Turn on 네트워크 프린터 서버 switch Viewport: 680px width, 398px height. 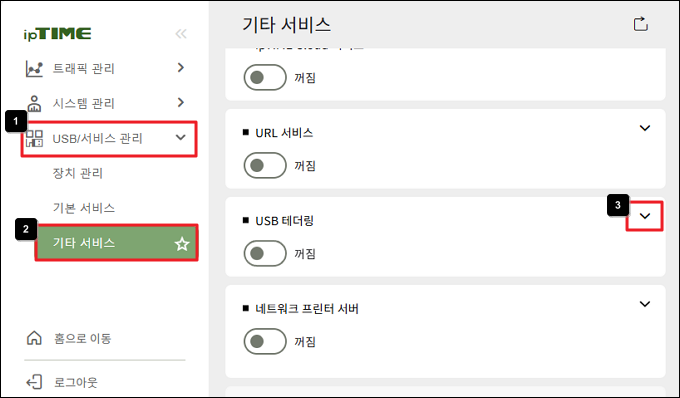click(x=265, y=341)
